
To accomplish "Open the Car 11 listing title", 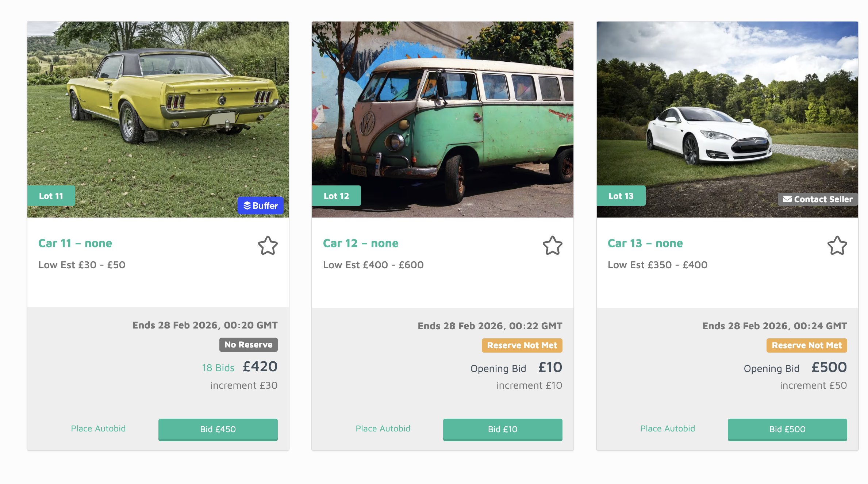I will pos(75,243).
